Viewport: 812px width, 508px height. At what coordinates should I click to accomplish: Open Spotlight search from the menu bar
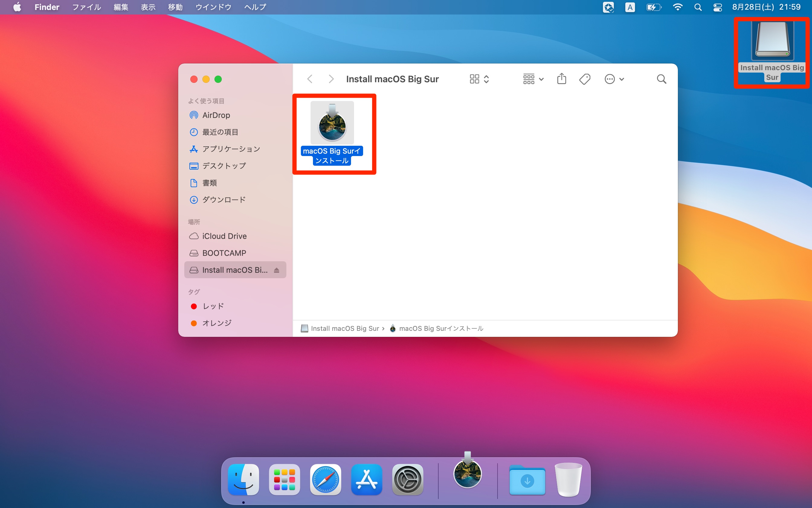click(698, 7)
